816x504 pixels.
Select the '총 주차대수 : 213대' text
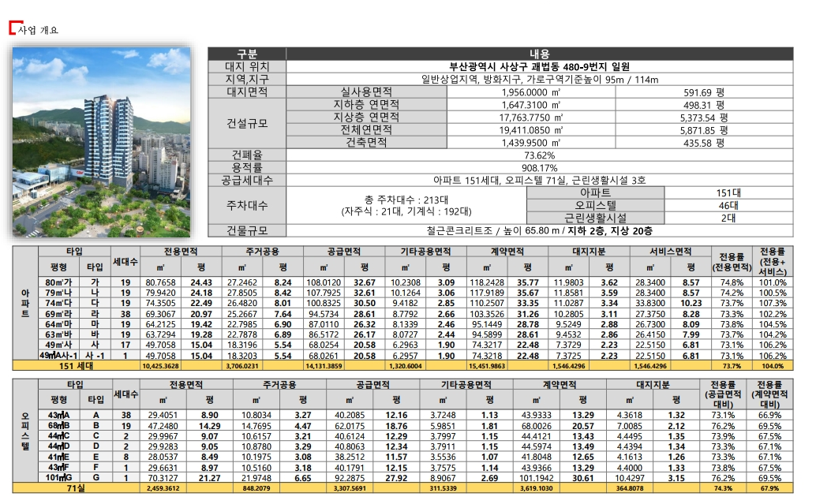[x=406, y=200]
